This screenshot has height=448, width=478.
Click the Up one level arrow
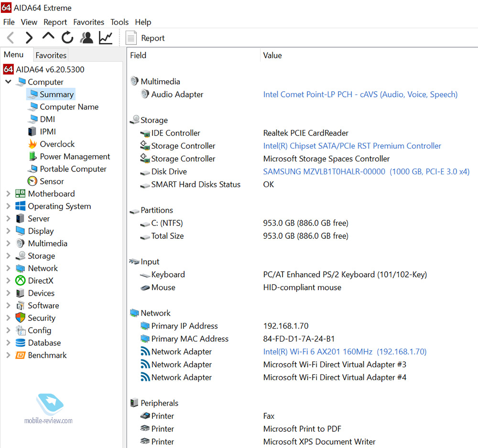click(x=48, y=37)
